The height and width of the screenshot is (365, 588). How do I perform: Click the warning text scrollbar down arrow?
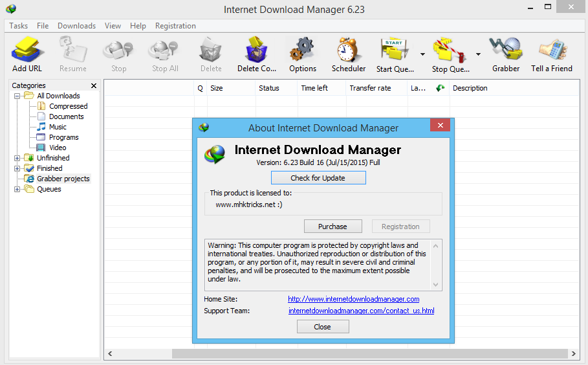[x=435, y=284]
